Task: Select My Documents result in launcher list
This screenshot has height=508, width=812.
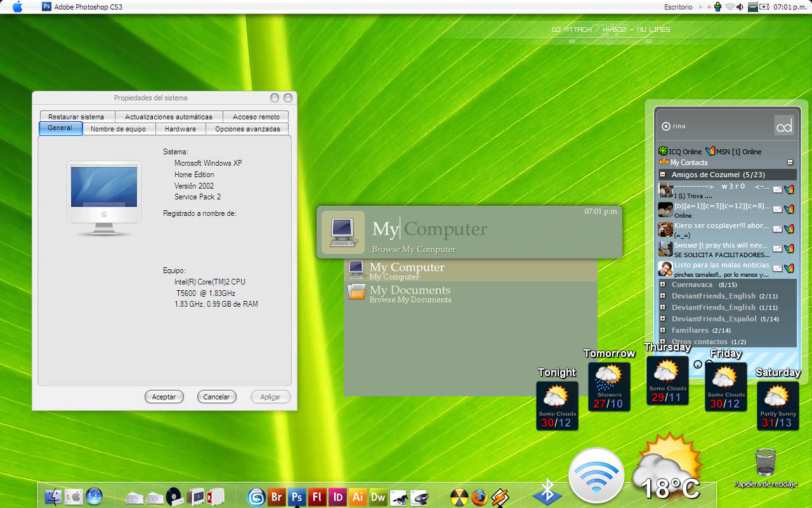Action: (x=471, y=293)
